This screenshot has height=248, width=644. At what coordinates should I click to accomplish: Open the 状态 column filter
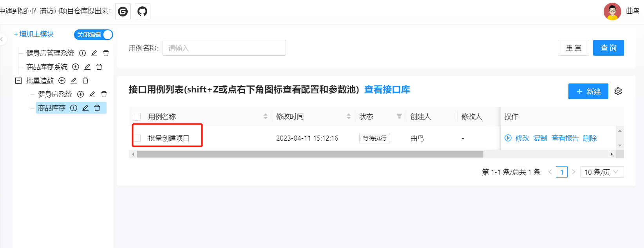coord(399,116)
